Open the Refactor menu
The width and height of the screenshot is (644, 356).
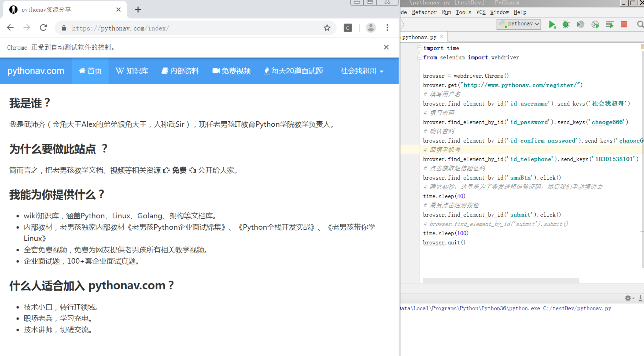[x=424, y=12]
